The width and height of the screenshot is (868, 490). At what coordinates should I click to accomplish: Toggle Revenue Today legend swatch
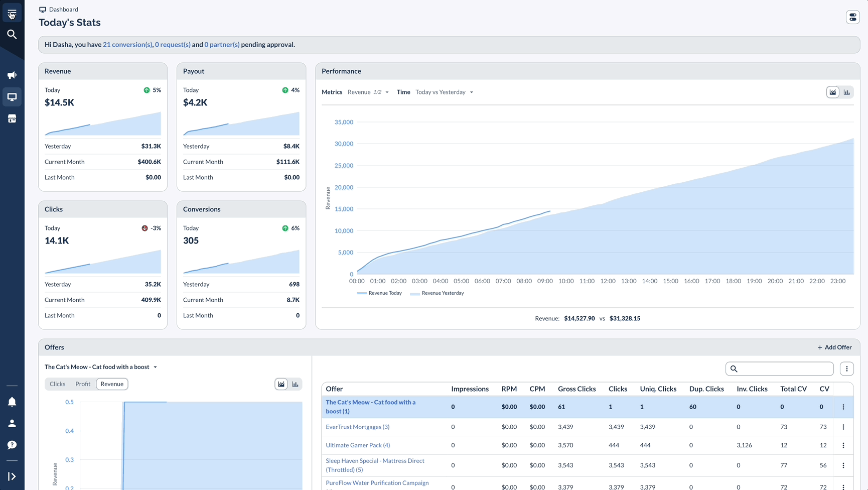click(361, 293)
